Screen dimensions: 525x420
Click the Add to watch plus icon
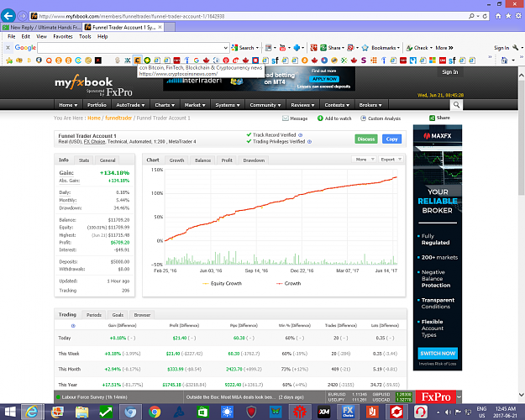(x=320, y=118)
